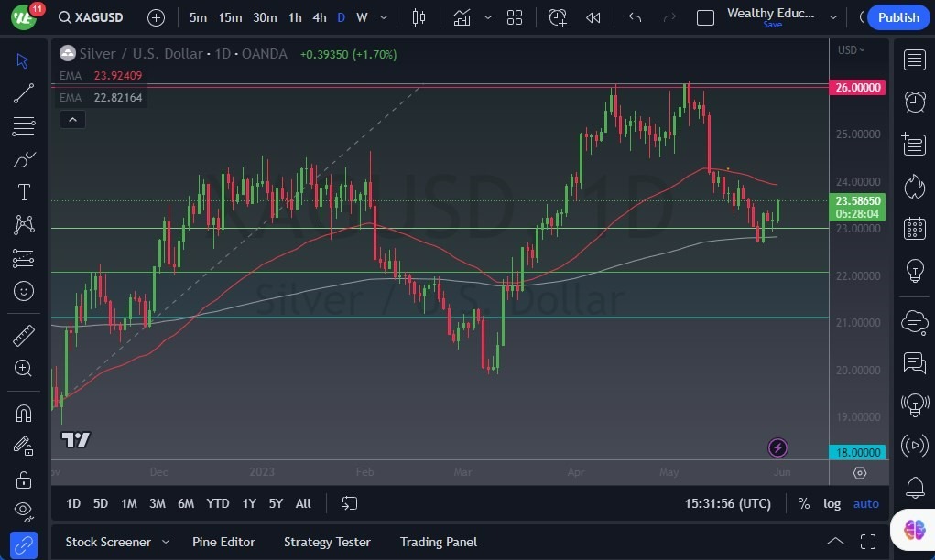The height and width of the screenshot is (560, 935).
Task: Select the YTD date range
Action: 218,503
